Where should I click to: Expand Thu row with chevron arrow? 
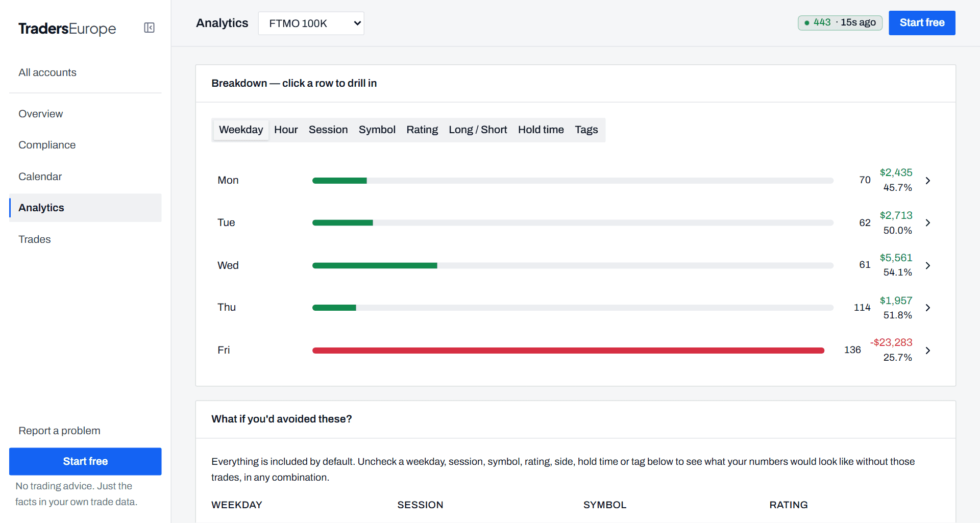pyautogui.click(x=928, y=308)
